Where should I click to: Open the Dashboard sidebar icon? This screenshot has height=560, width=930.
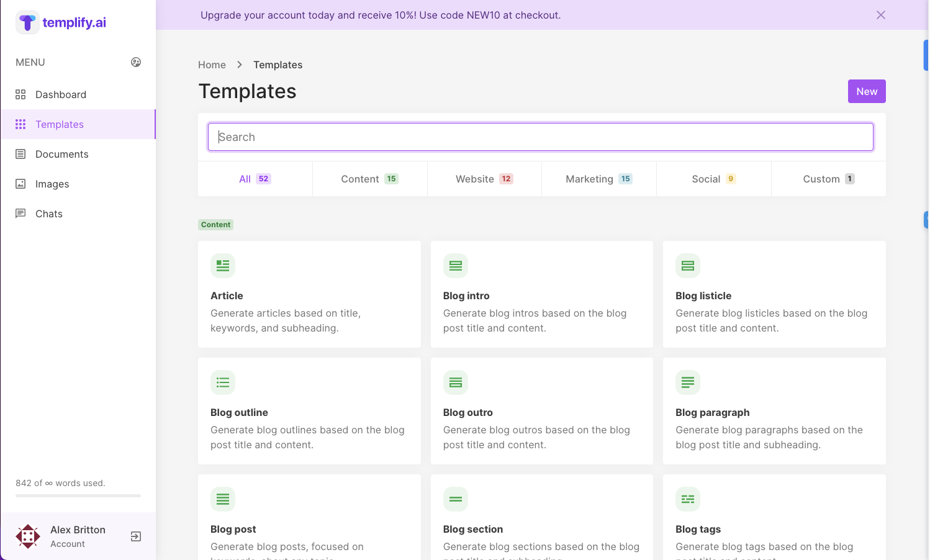pos(20,94)
